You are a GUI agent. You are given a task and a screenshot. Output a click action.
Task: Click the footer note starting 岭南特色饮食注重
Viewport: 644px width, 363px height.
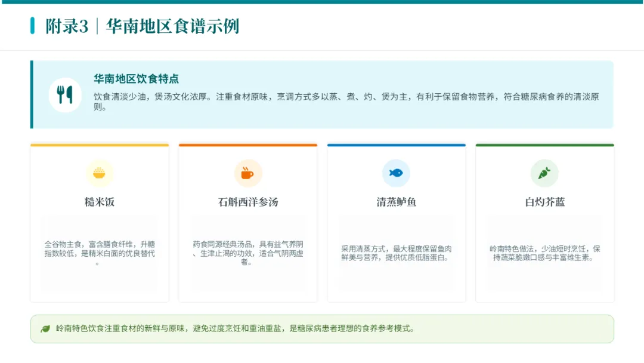click(x=236, y=328)
